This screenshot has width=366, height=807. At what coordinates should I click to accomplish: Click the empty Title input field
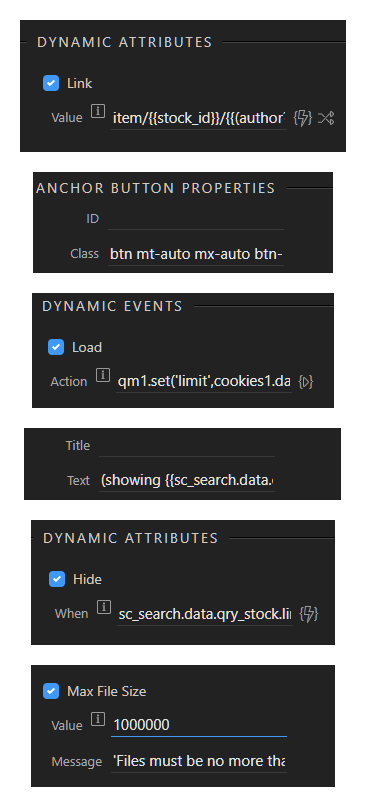coord(186,446)
